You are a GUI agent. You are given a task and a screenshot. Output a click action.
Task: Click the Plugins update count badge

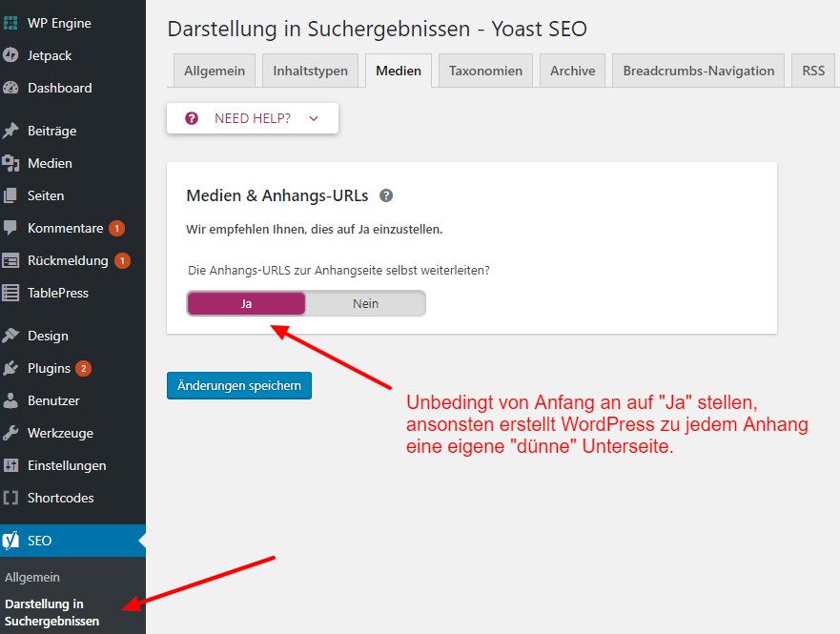pos(83,368)
